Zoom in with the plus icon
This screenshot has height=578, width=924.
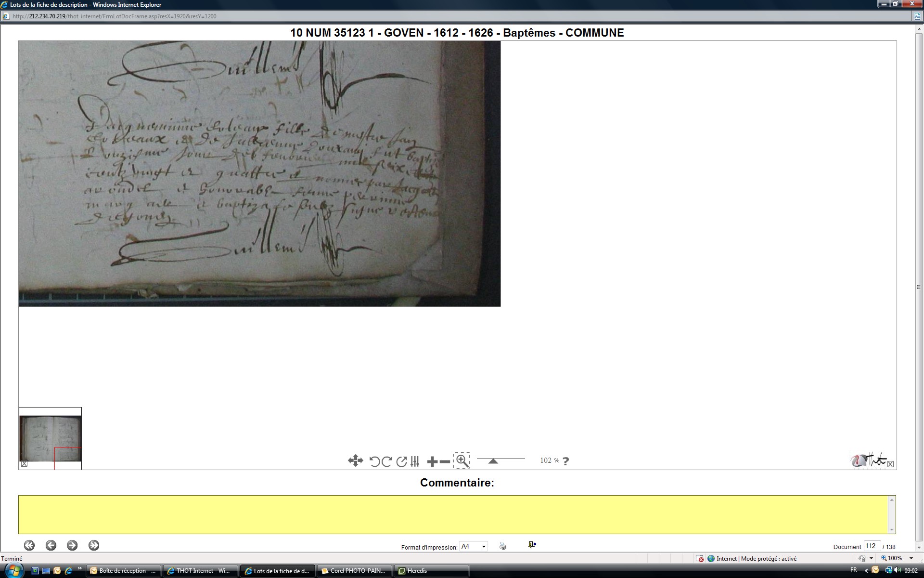pyautogui.click(x=432, y=461)
